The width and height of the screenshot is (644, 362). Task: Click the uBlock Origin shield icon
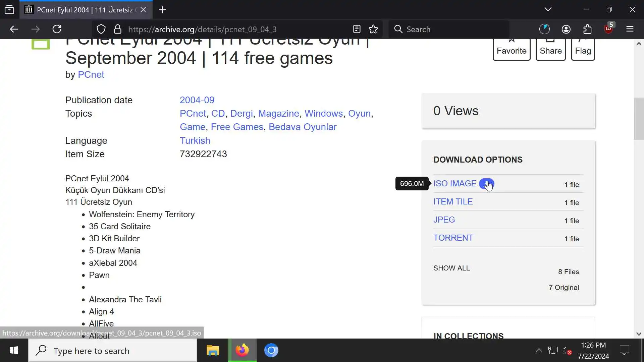[608, 29]
